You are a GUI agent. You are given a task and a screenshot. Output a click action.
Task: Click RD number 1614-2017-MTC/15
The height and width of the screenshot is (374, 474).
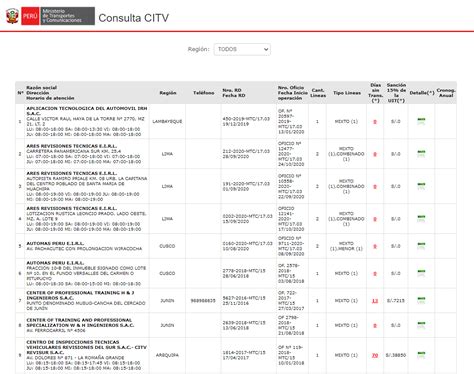tap(244, 352)
